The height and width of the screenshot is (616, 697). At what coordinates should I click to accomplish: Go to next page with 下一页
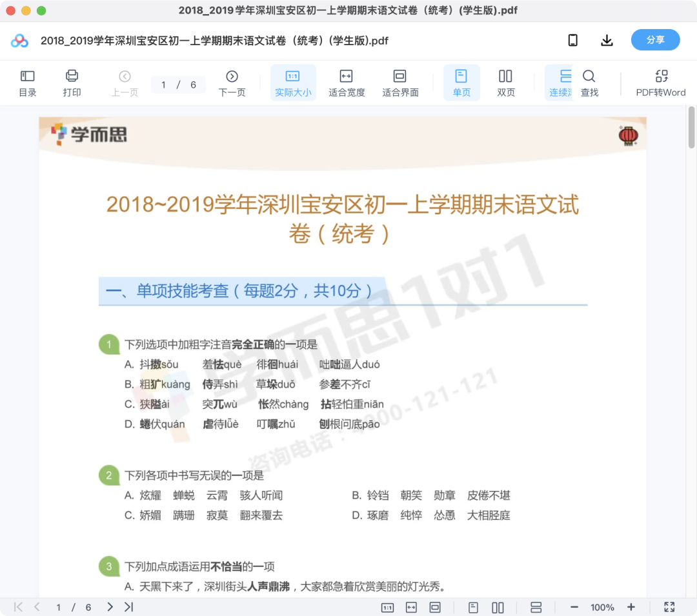click(x=232, y=83)
